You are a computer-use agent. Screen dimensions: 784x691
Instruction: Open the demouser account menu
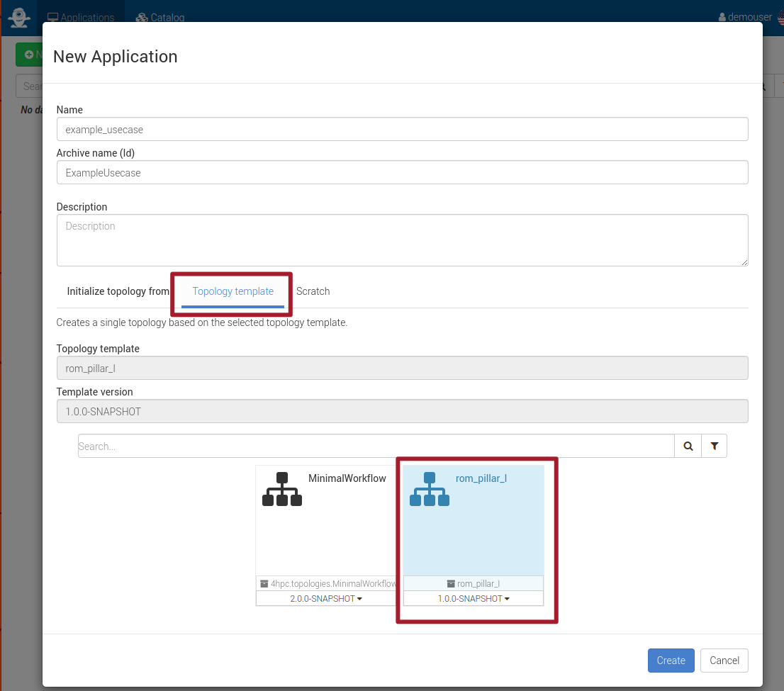coord(745,17)
